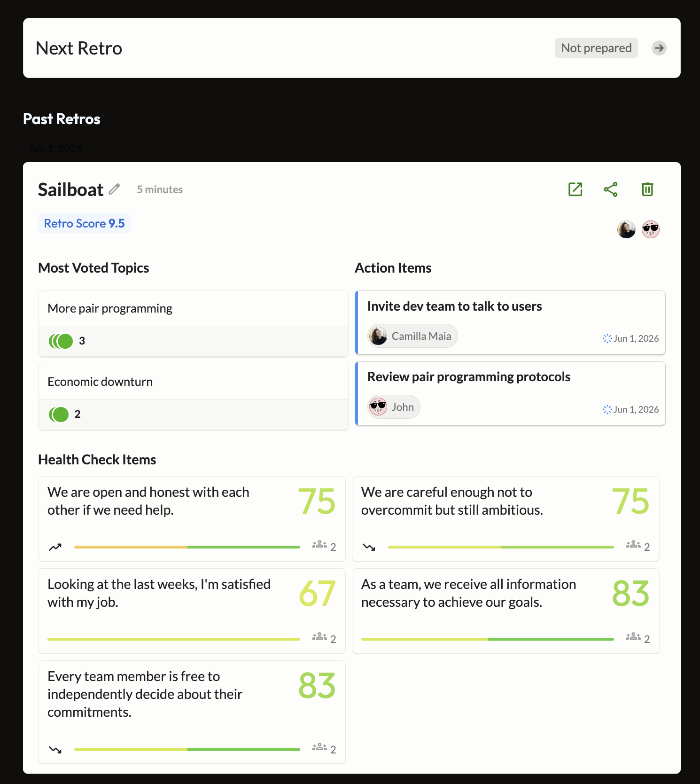Screen dimensions: 700x784
Task: Open health check about job satisfaction
Action: click(x=192, y=611)
